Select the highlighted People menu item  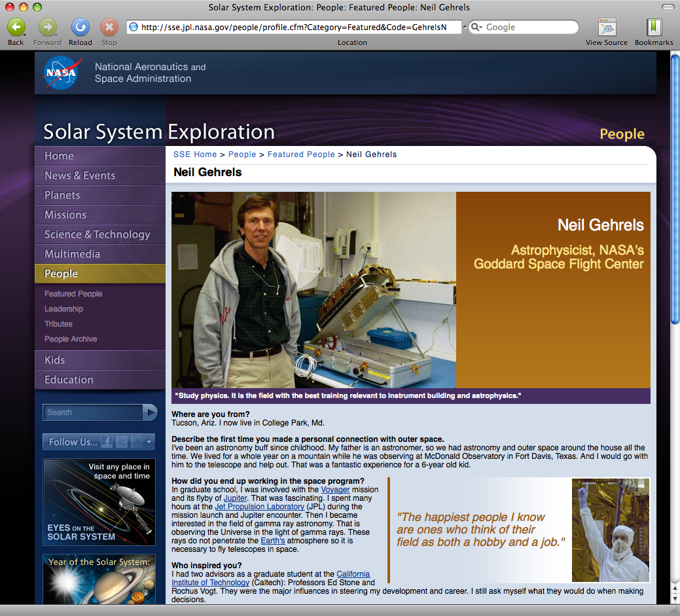[x=99, y=273]
